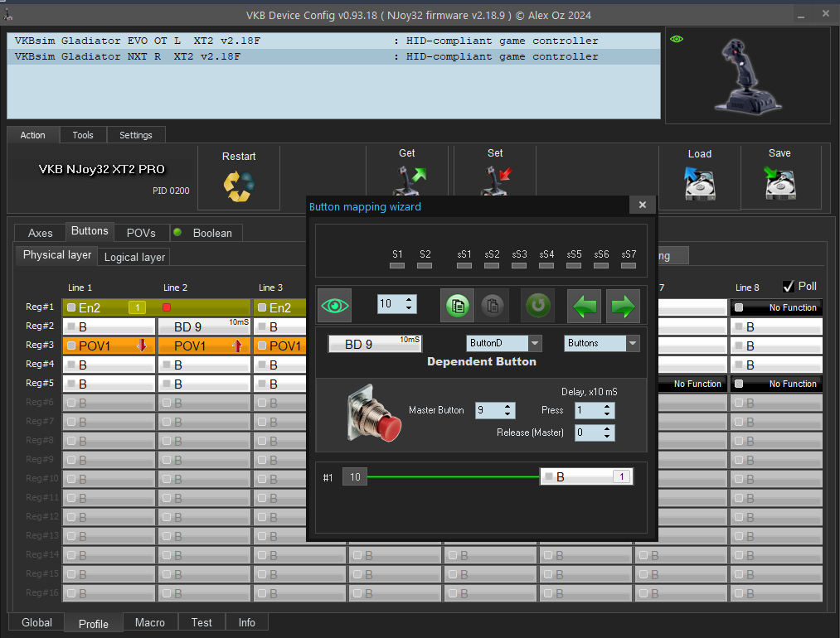Switch to the Axes tab

pyautogui.click(x=40, y=234)
